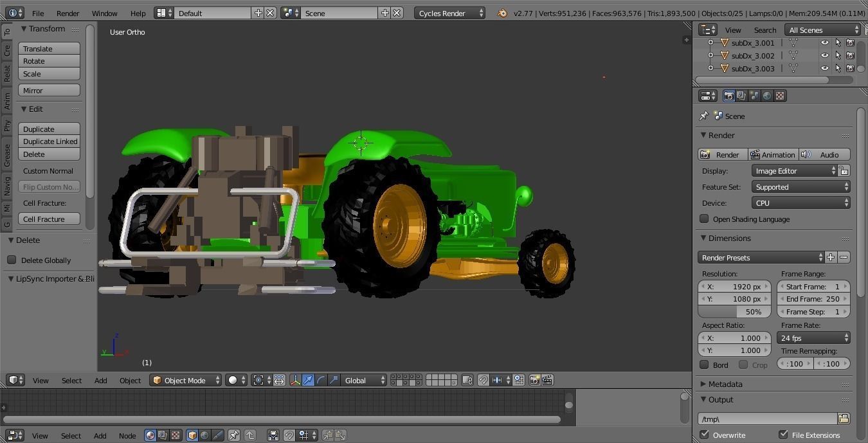Image resolution: width=868 pixels, height=443 pixels.
Task: Uncheck the File Extensions checkbox
Action: (783, 435)
